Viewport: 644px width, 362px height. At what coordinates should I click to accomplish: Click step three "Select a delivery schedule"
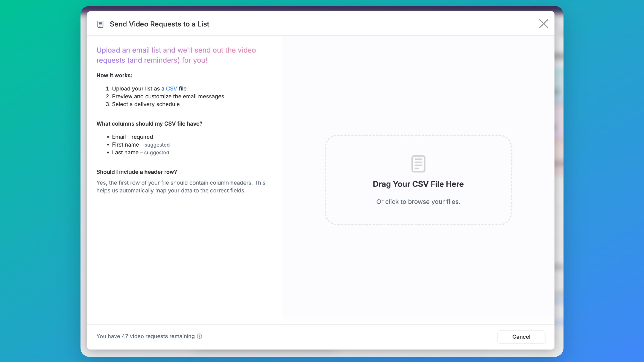[146, 104]
